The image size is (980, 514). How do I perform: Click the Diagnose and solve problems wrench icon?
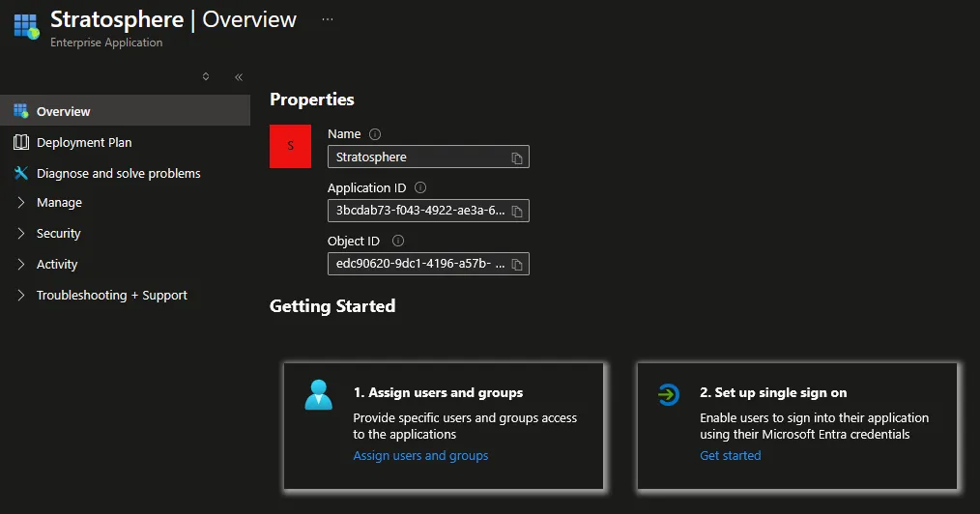click(21, 173)
